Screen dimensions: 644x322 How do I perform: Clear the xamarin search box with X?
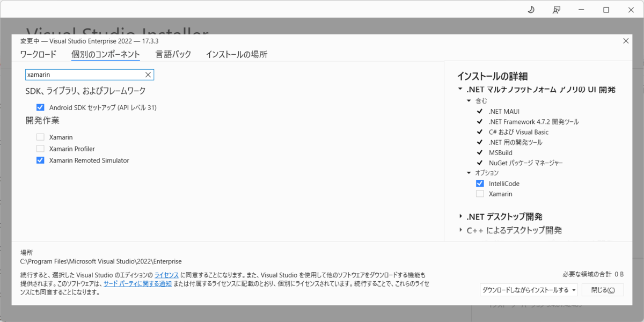pos(148,75)
